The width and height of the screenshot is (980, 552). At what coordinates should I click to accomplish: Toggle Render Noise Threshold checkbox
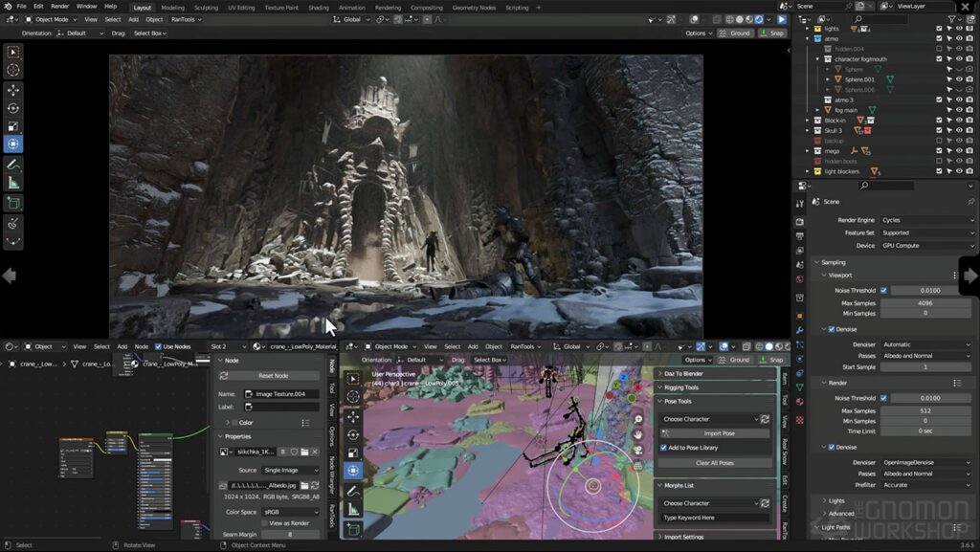click(883, 398)
